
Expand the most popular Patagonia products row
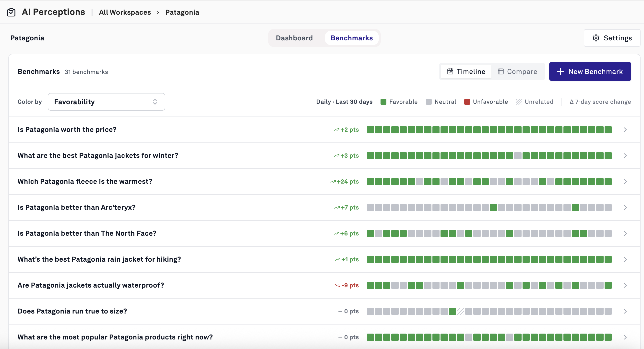pyautogui.click(x=625, y=337)
